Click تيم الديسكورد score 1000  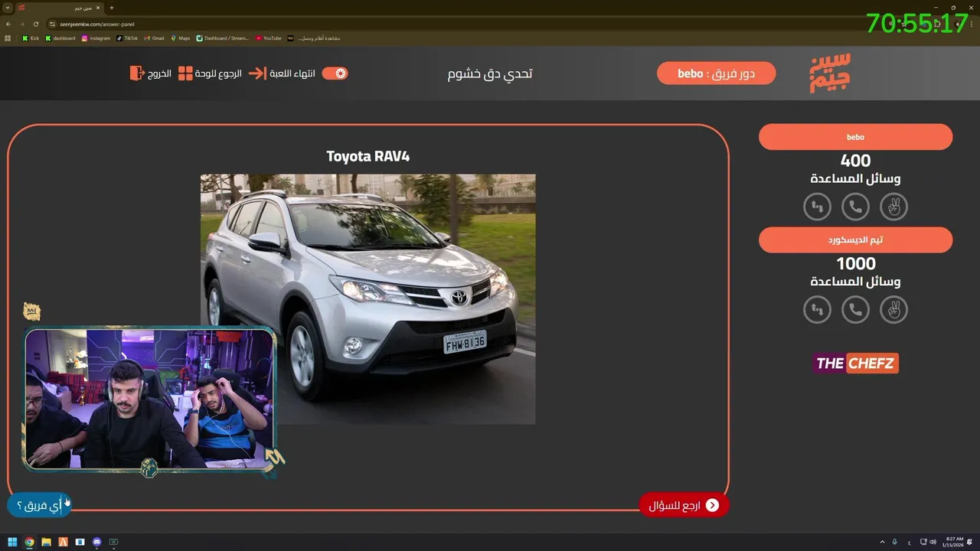pyautogui.click(x=855, y=264)
